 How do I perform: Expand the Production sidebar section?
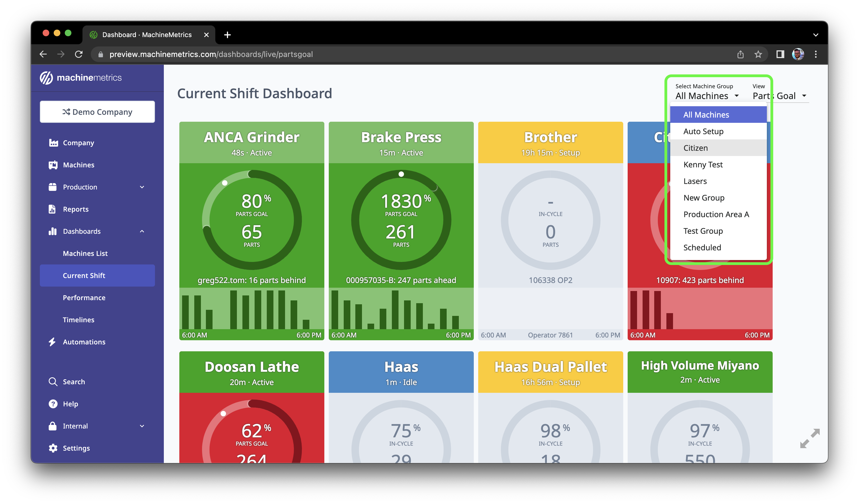coord(142,187)
